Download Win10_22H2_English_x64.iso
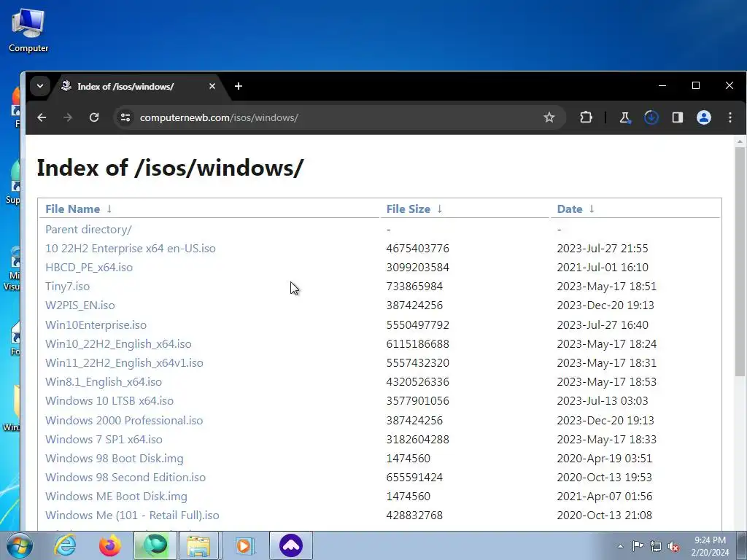The width and height of the screenshot is (747, 560). coord(118,344)
